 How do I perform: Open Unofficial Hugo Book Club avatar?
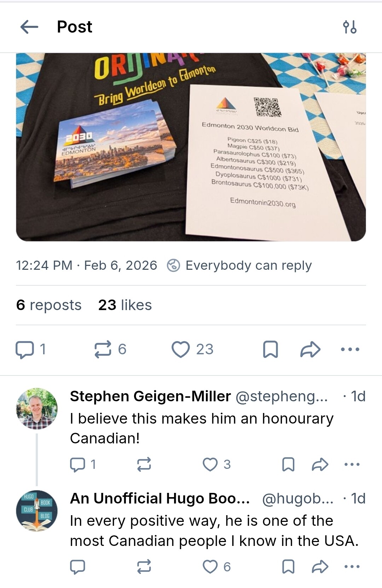[x=37, y=511]
